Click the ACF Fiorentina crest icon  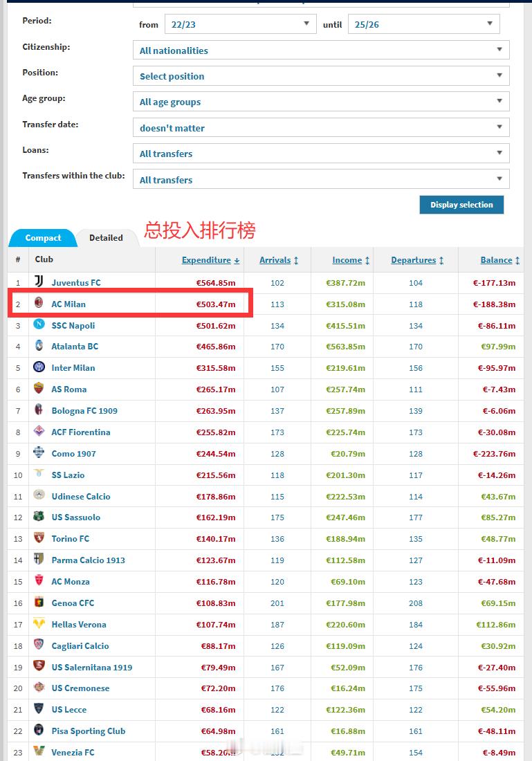39,430
